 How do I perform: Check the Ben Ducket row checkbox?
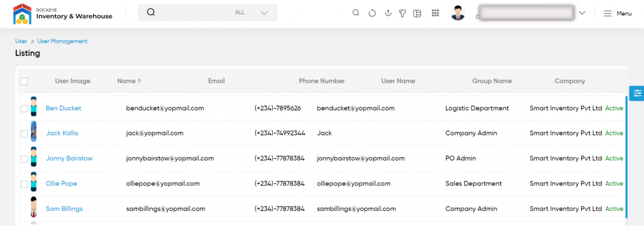pyautogui.click(x=25, y=109)
